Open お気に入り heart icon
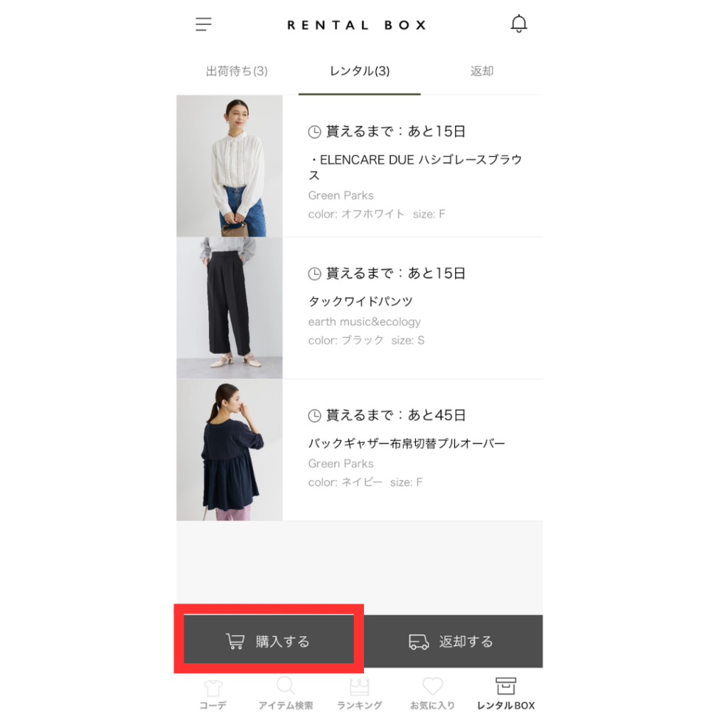 tap(432, 686)
